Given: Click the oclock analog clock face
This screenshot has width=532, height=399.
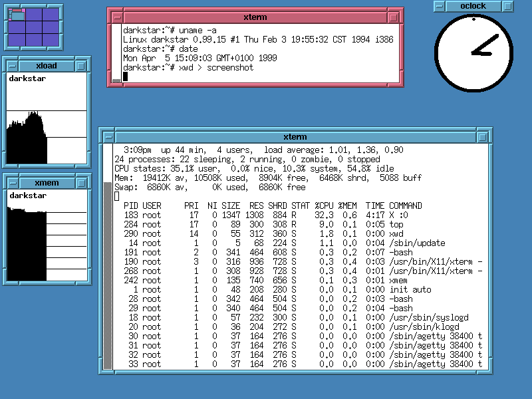Looking at the screenshot, I should tap(473, 53).
